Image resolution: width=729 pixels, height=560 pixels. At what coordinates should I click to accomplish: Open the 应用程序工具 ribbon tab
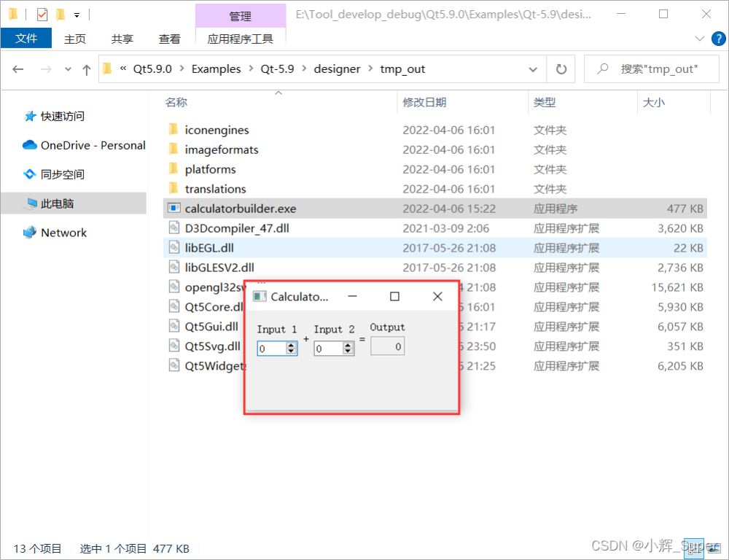(x=241, y=39)
